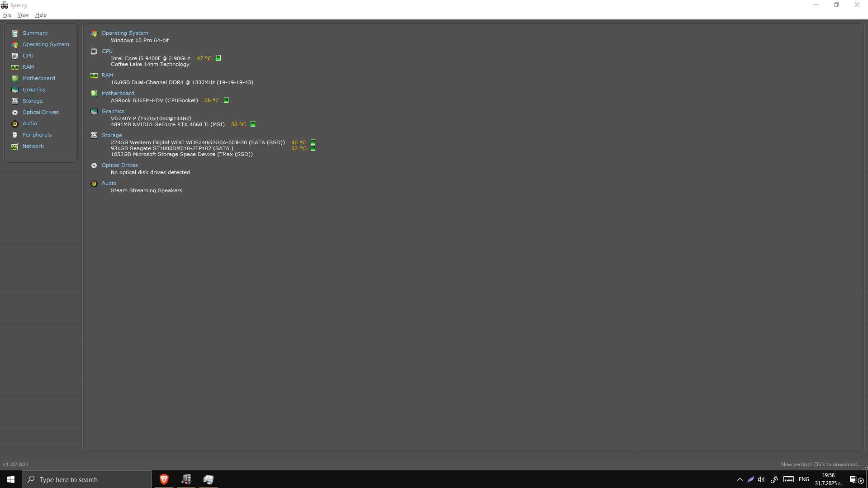868x488 pixels.
Task: Select Network in the sidebar
Action: tap(33, 146)
